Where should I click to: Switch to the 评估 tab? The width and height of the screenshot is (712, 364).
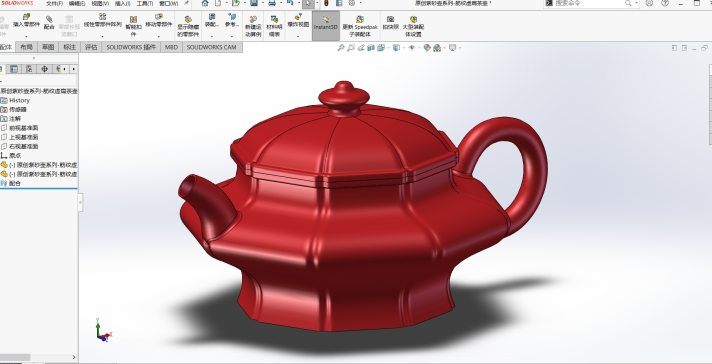91,47
